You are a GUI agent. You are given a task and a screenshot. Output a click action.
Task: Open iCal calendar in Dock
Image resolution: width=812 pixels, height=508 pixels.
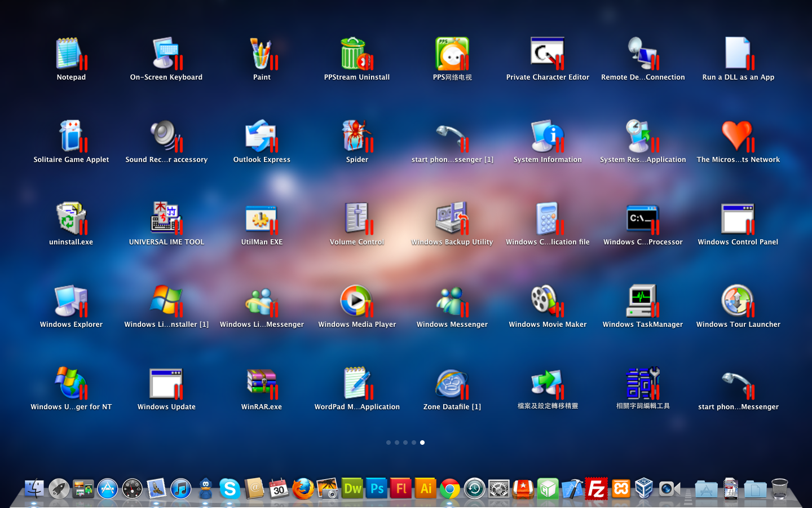pyautogui.click(x=279, y=489)
